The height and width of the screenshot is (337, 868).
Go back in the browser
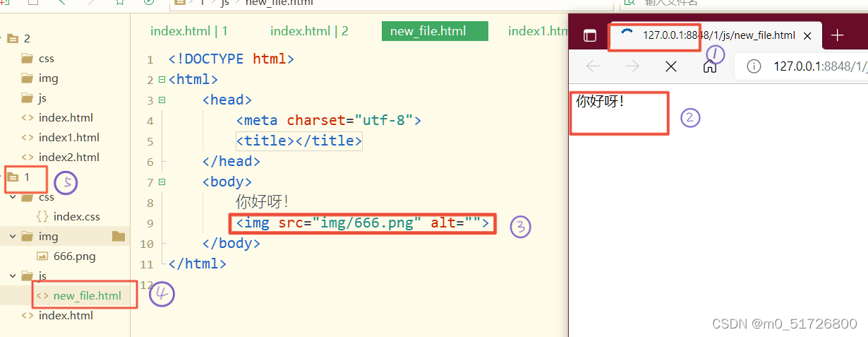click(x=593, y=66)
